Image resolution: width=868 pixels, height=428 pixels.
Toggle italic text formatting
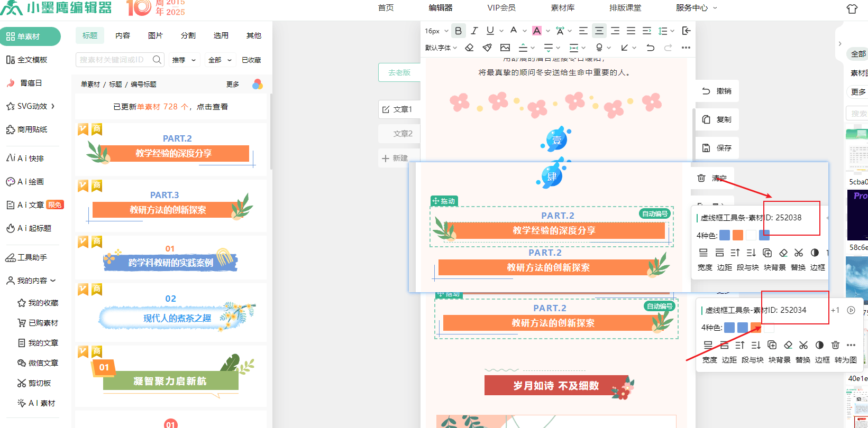pyautogui.click(x=474, y=31)
